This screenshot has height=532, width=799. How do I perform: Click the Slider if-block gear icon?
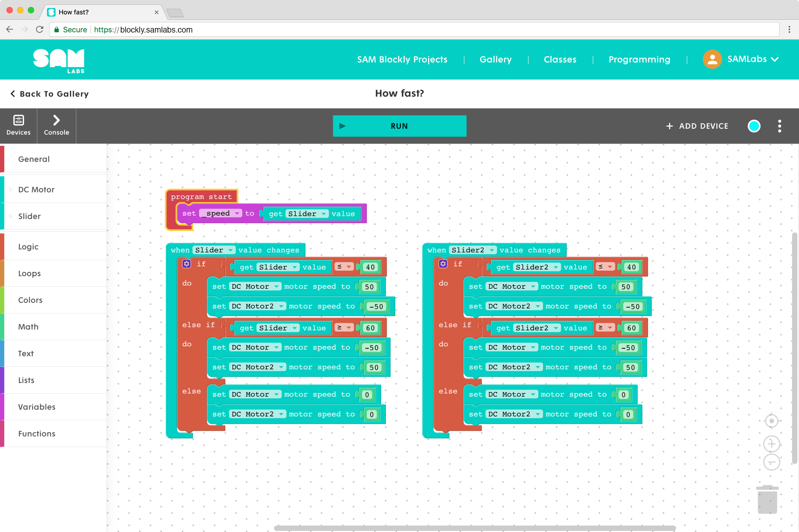(x=186, y=264)
